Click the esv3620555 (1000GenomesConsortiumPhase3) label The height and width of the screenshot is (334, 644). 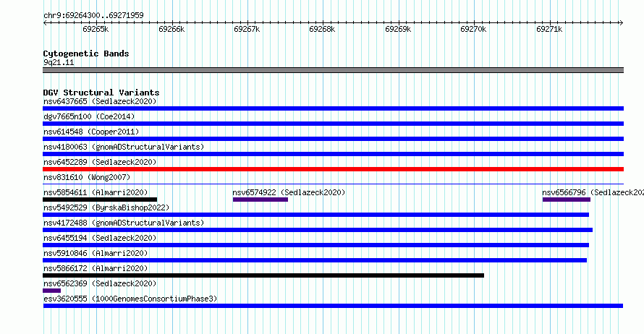pos(130,299)
